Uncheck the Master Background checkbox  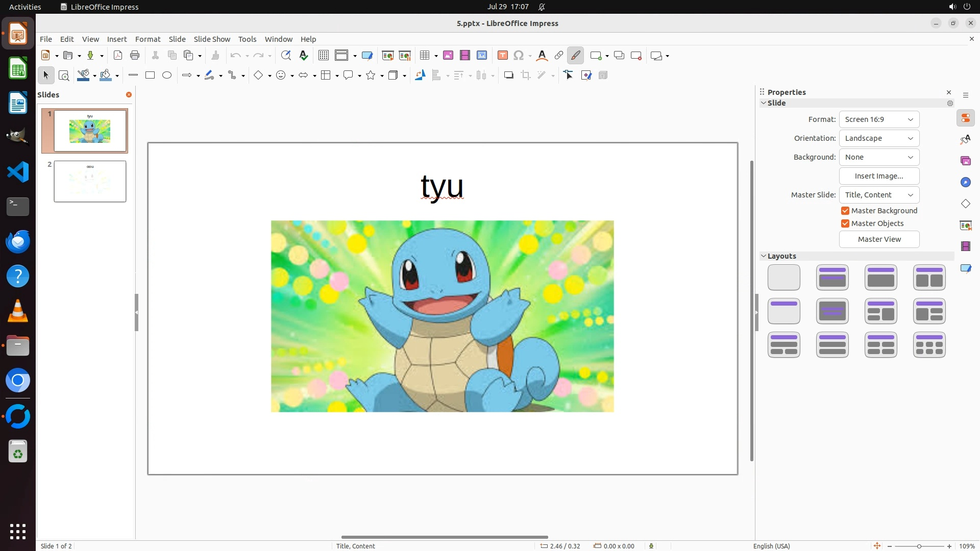[845, 211]
